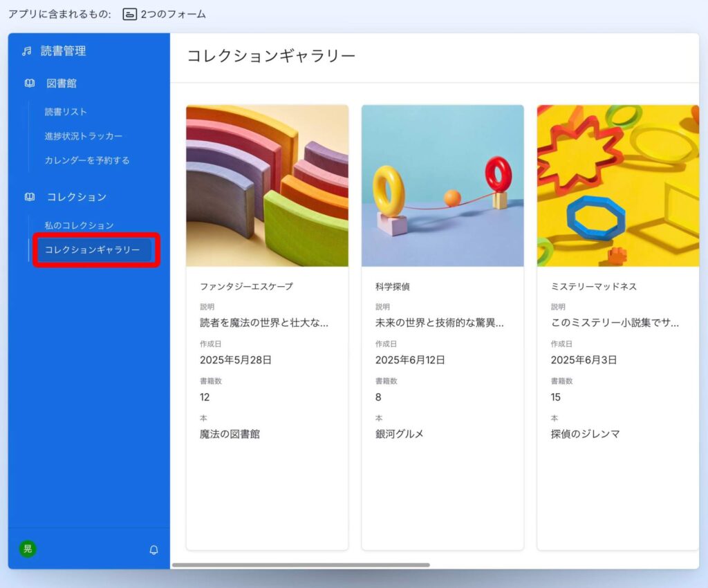Click the 2つのフォーム label

coord(174,14)
